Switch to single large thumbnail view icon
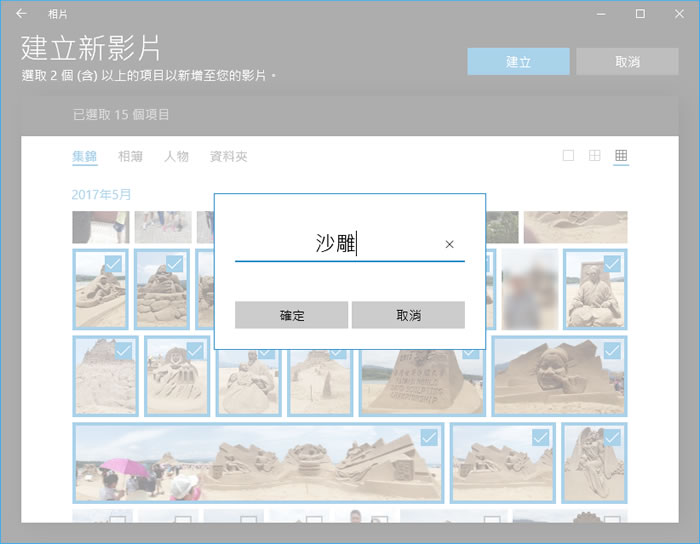 568,155
